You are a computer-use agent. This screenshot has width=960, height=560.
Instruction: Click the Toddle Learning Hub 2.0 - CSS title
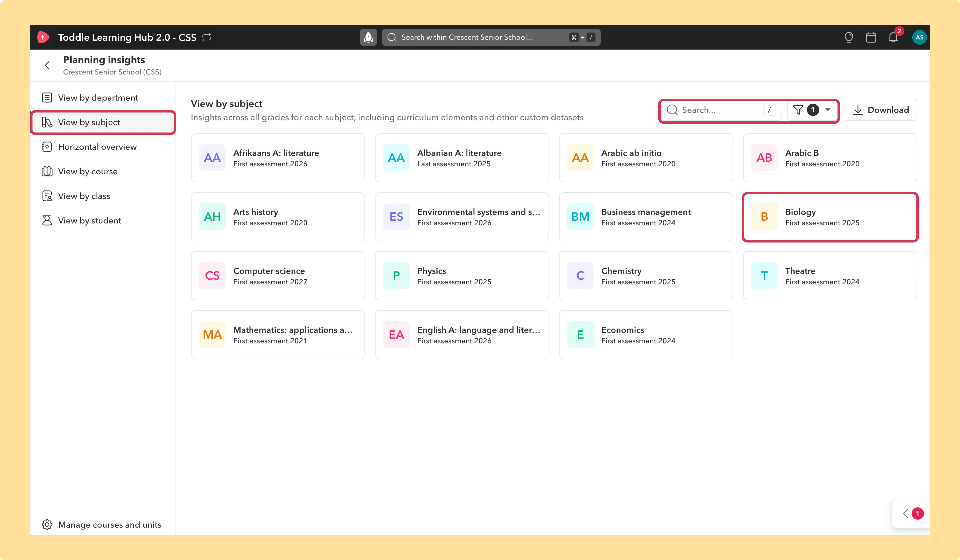(127, 37)
